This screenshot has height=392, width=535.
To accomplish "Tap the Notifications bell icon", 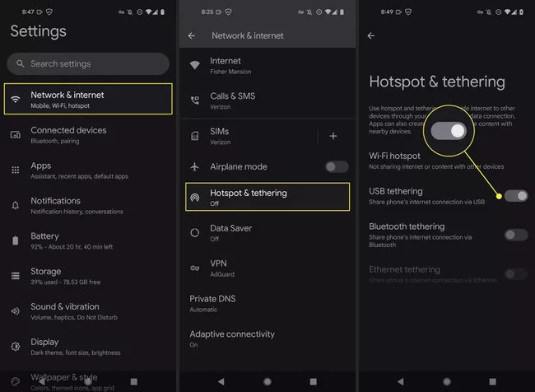I will click(x=16, y=206).
